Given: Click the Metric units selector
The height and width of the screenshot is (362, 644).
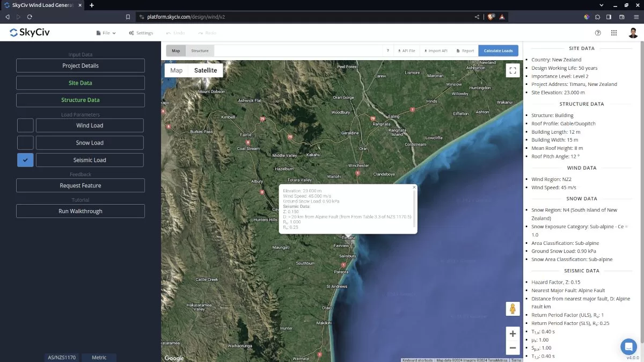Looking at the screenshot, I should [x=99, y=358].
